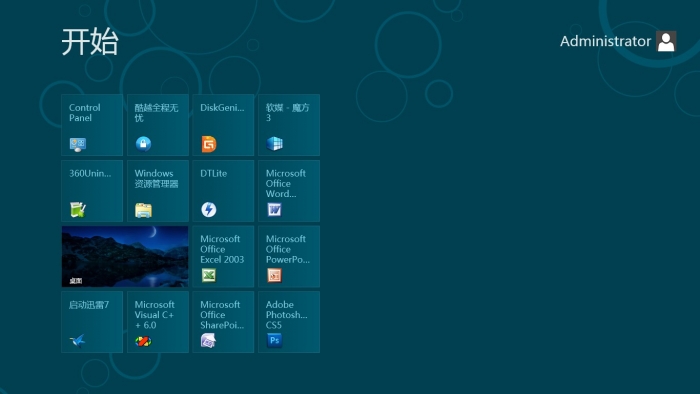Open Windows 资源管理器 file explorer tile
This screenshot has width=700, height=394.
point(158,191)
